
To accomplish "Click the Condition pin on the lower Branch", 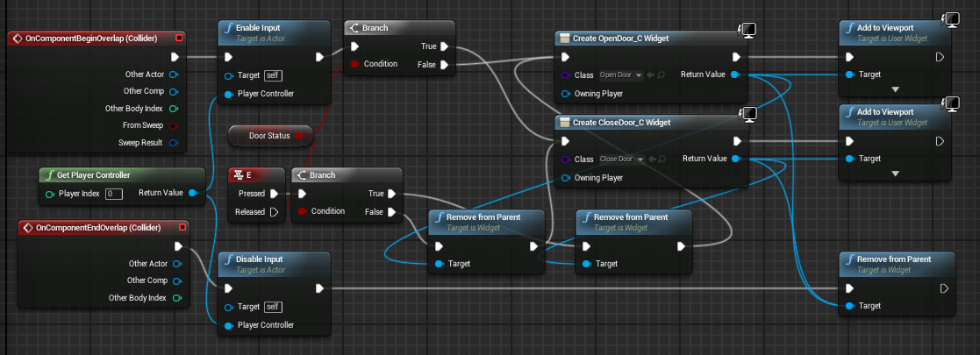I will [302, 211].
